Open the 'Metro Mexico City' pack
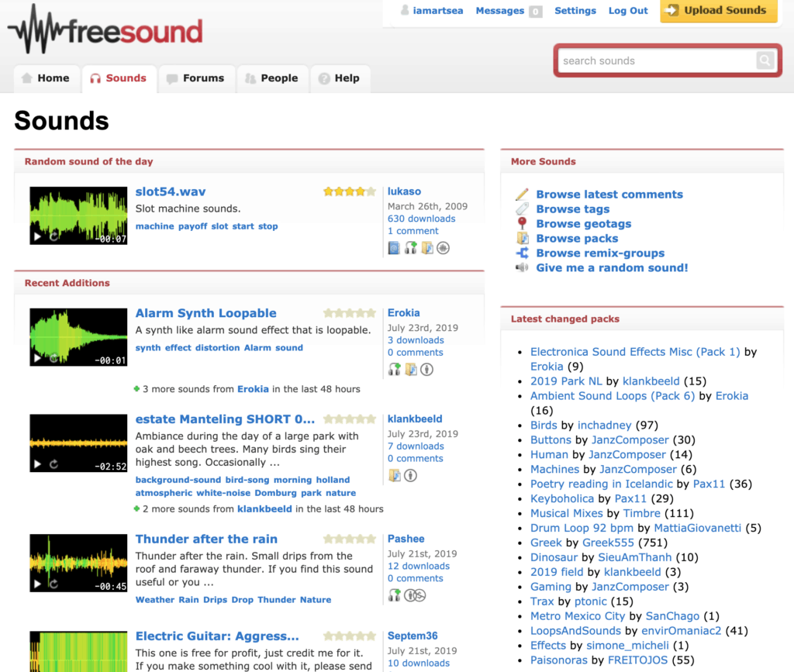 click(577, 616)
